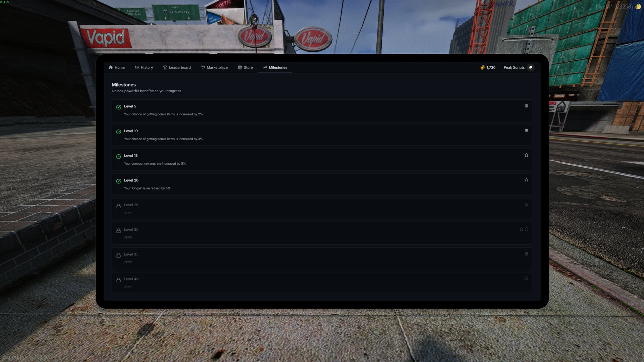The width and height of the screenshot is (644, 362).
Task: Click the Level 30 lock icon
Action: pos(118,230)
